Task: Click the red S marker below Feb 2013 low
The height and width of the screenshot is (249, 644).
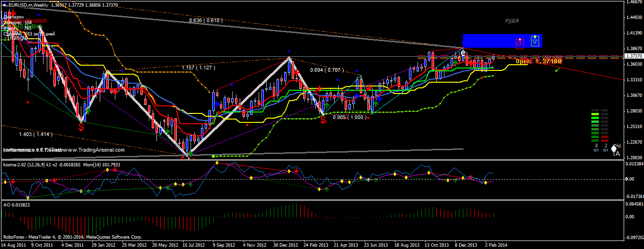Action: coord(323,120)
